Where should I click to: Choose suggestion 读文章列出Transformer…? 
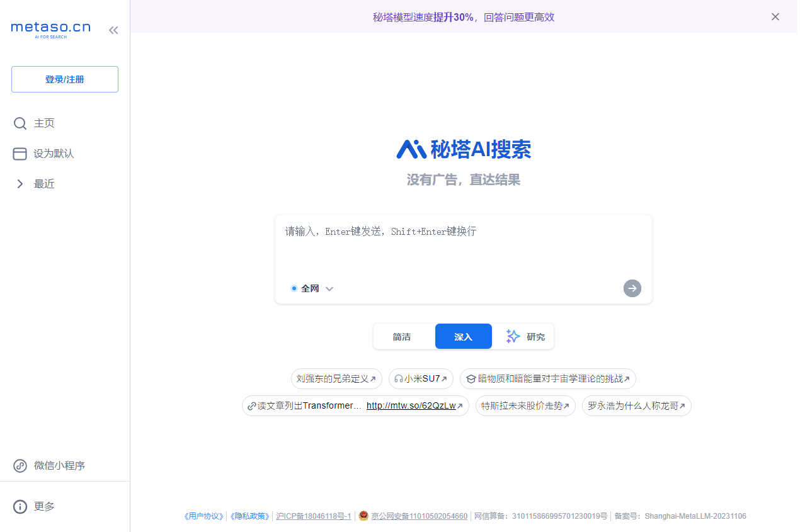point(310,406)
